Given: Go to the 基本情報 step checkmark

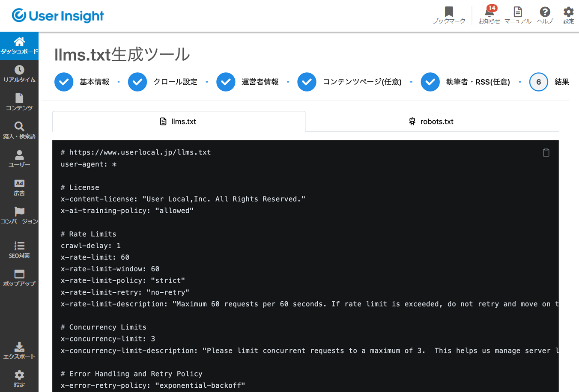Looking at the screenshot, I should click(64, 82).
